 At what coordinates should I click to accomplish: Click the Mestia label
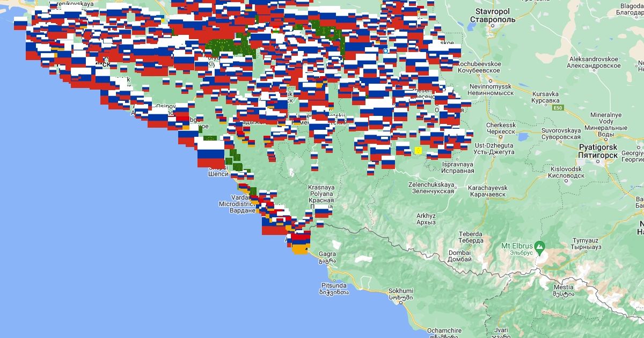click(563, 290)
